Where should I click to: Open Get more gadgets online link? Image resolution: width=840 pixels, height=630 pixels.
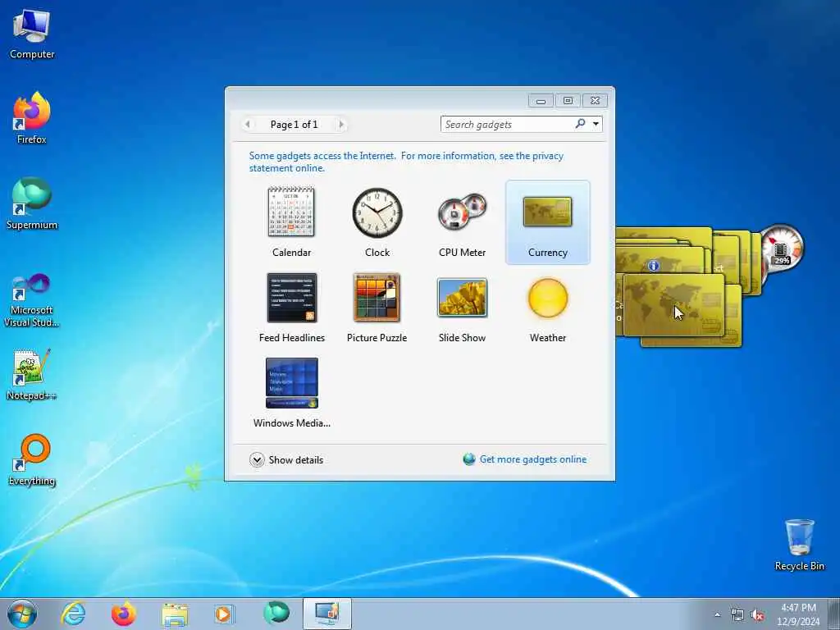point(525,459)
